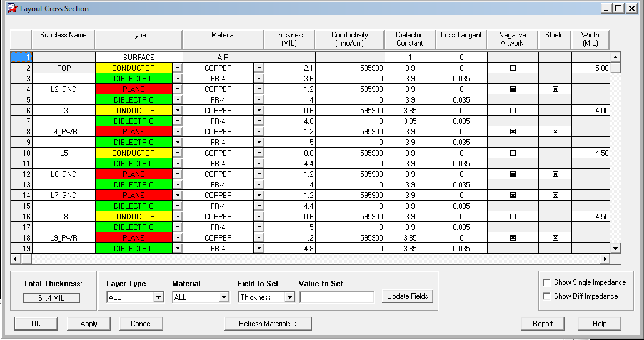Click the green DIELECTRIC cell in row 11
644x340 pixels.
point(134,163)
